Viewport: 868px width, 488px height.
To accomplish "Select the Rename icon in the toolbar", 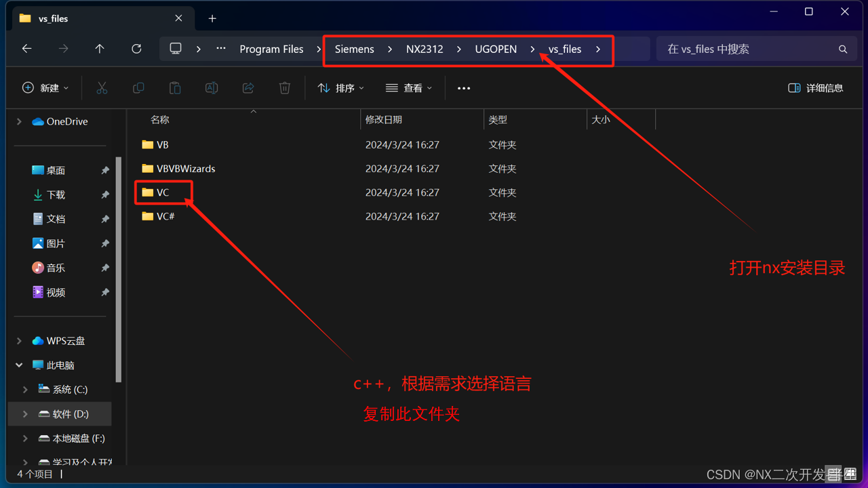I will 211,87.
